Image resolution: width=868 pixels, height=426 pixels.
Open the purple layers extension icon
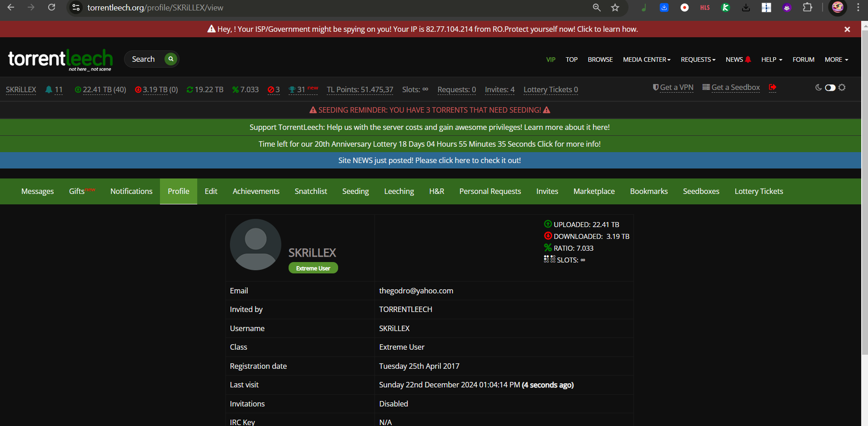click(787, 8)
